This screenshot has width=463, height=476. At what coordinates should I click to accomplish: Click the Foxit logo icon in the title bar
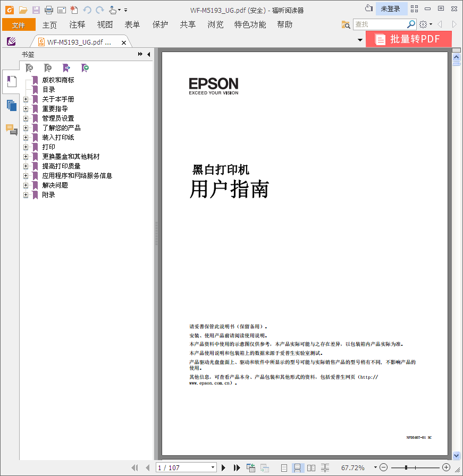[x=10, y=10]
